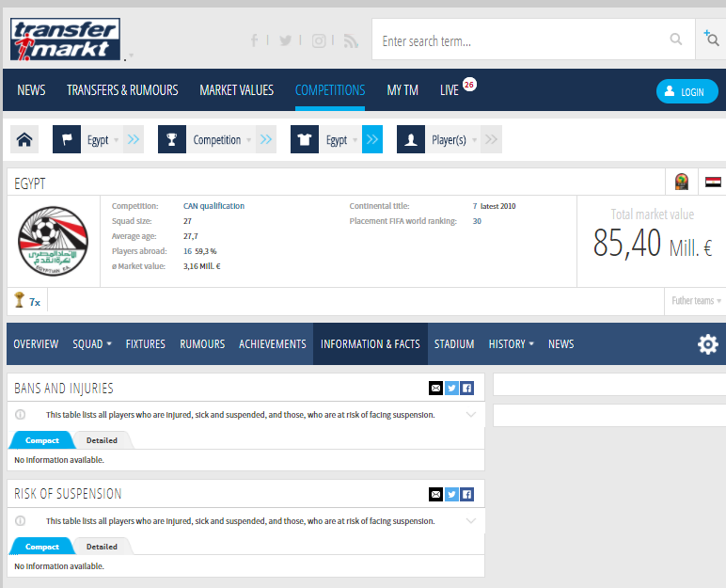Image resolution: width=726 pixels, height=588 pixels.
Task: Select Detailed tab in Risk of Suspension
Action: tap(102, 547)
